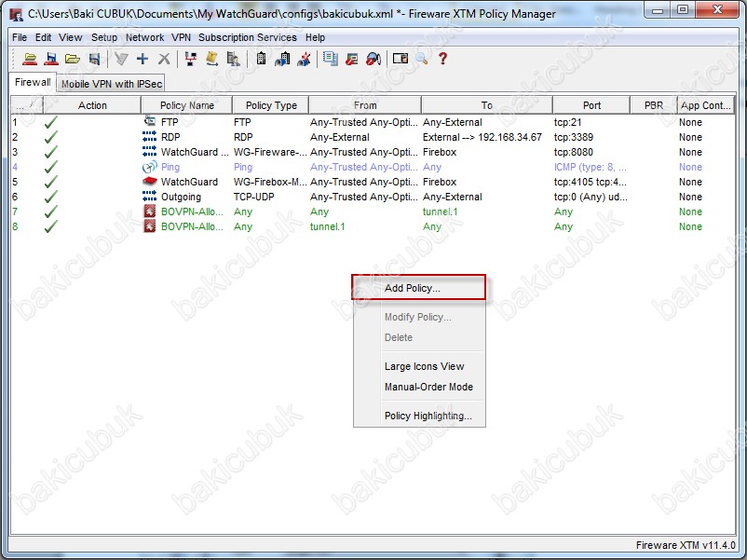Switch to Mobile VPN with IPSec tab

click(x=112, y=84)
